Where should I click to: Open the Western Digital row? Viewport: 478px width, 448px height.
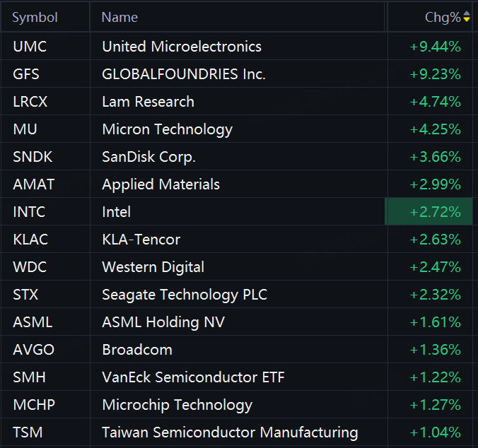[153, 267]
